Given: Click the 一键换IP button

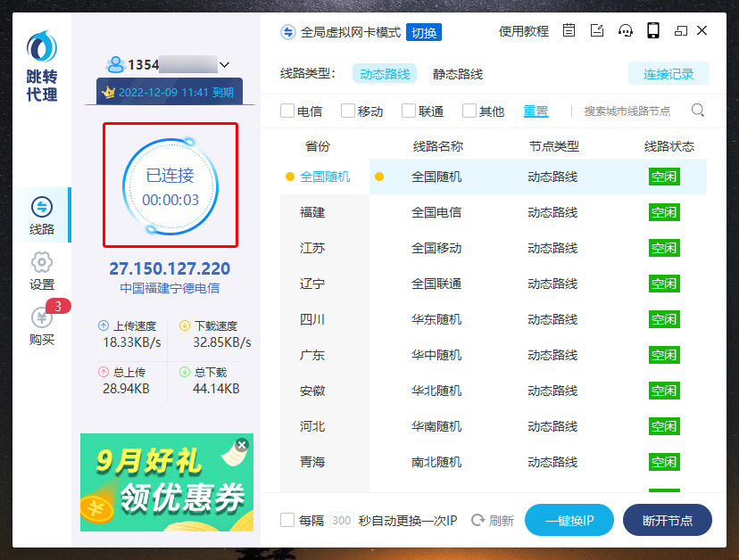Looking at the screenshot, I should [x=569, y=520].
